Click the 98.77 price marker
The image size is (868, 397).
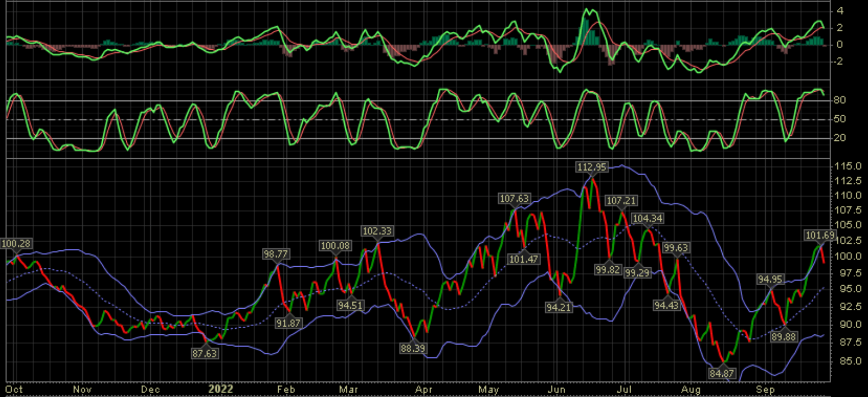click(x=276, y=254)
